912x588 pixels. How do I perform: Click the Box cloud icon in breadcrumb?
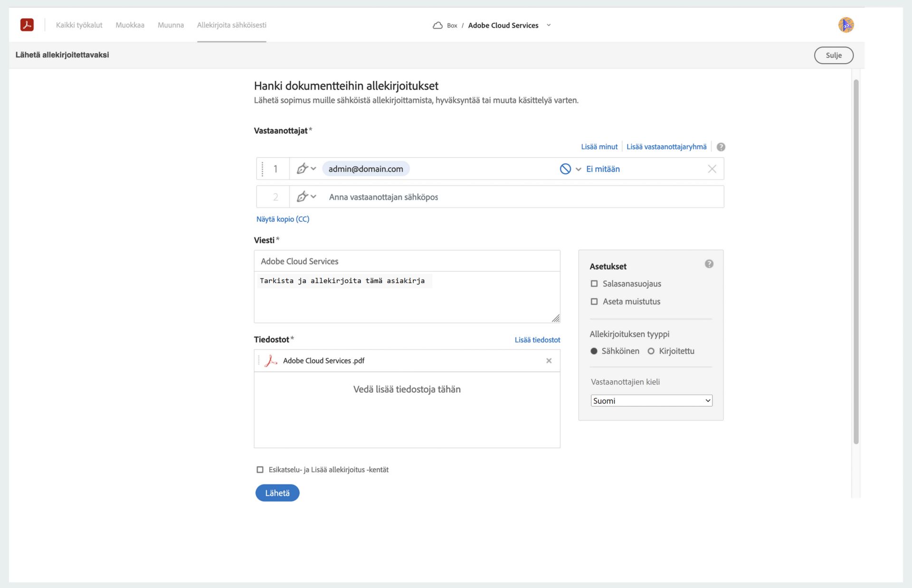click(437, 25)
